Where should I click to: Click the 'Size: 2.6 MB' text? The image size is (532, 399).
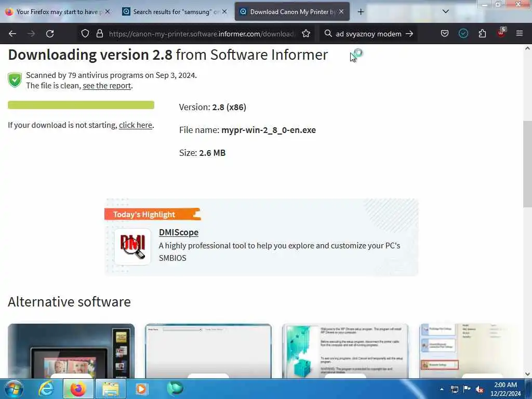[x=202, y=153]
